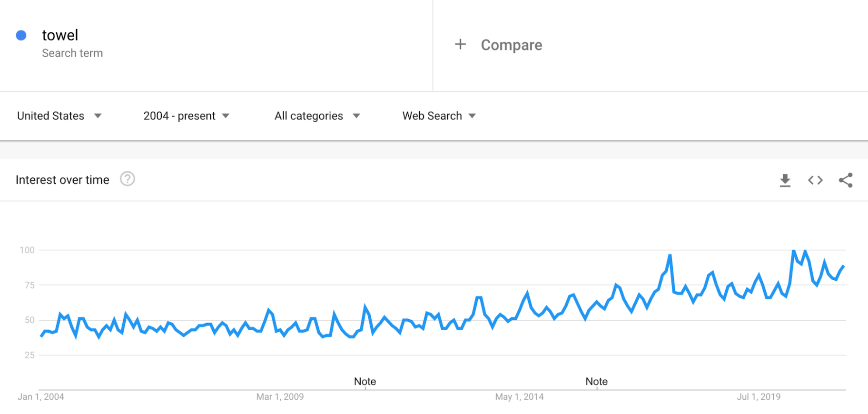Open the United States region dropdown
The width and height of the screenshot is (868, 414).
pos(59,116)
